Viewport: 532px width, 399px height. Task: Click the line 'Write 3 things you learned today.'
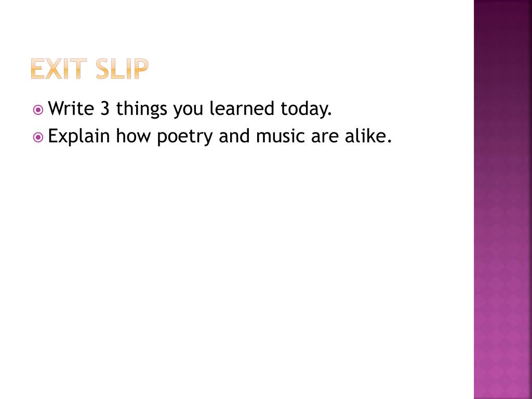[189, 109]
